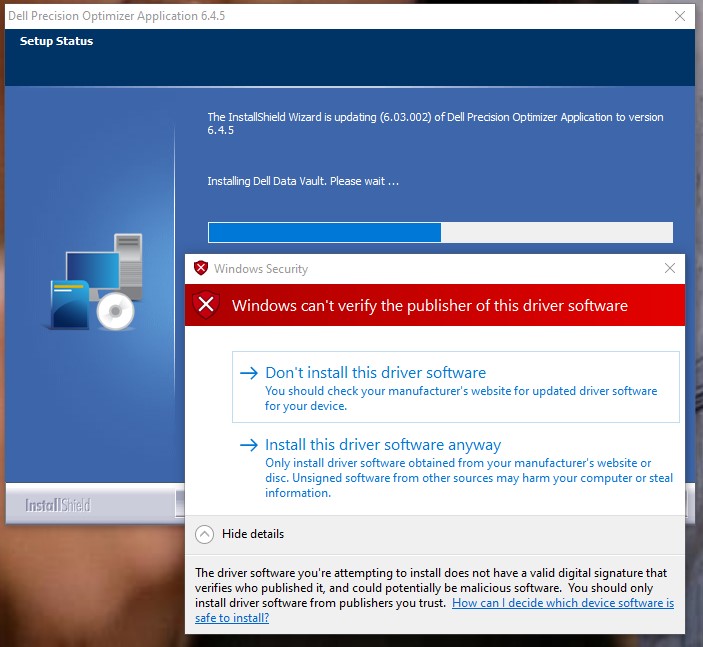
Task: Click the 'Installing Dell Data Vault' status text
Action: click(303, 181)
